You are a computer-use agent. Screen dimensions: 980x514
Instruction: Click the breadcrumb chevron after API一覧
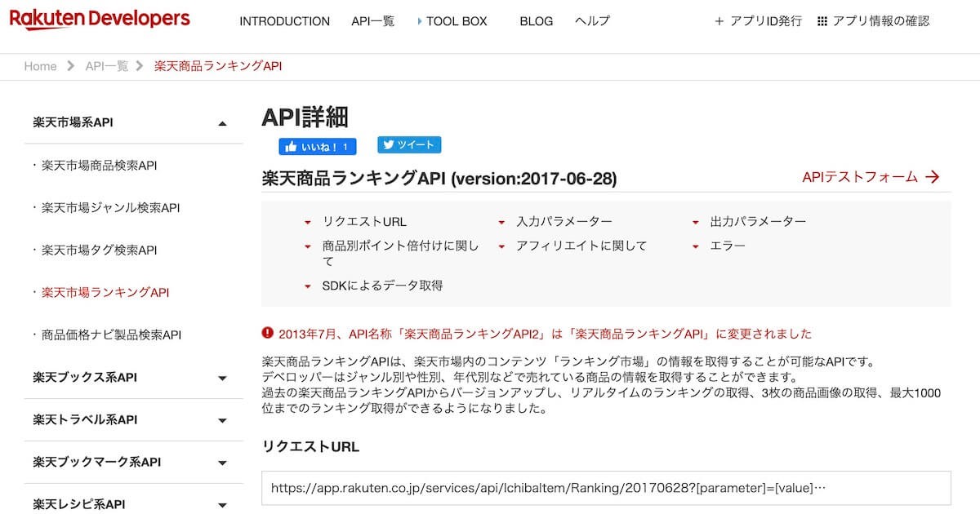click(x=140, y=66)
